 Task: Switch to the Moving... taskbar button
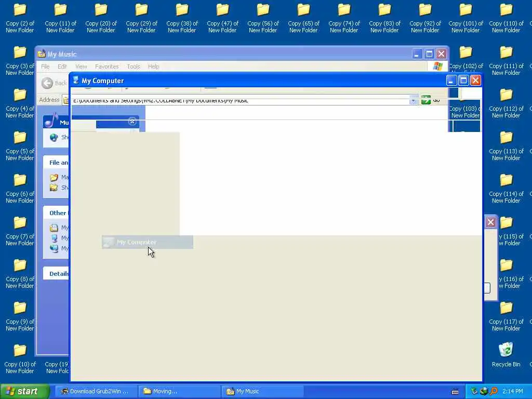tap(180, 391)
